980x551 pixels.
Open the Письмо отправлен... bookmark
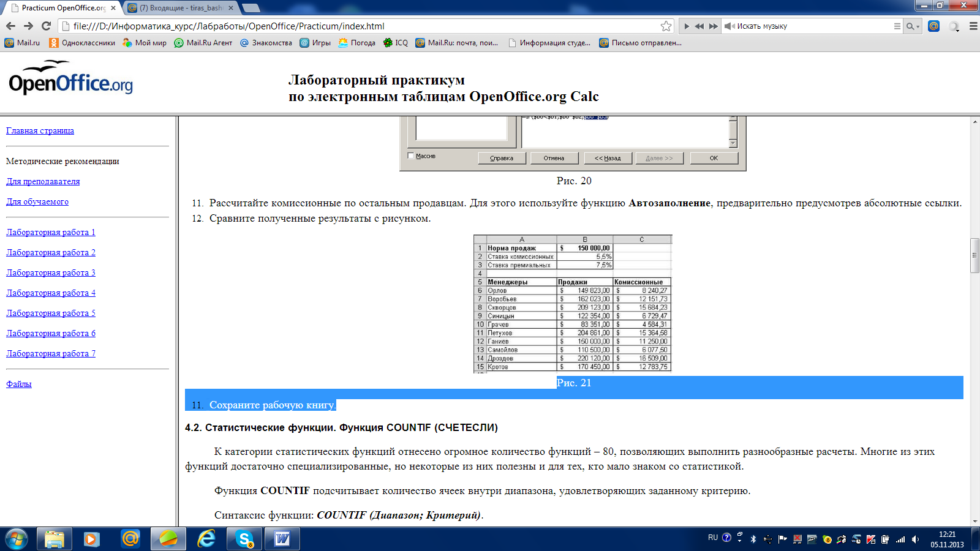tap(640, 43)
